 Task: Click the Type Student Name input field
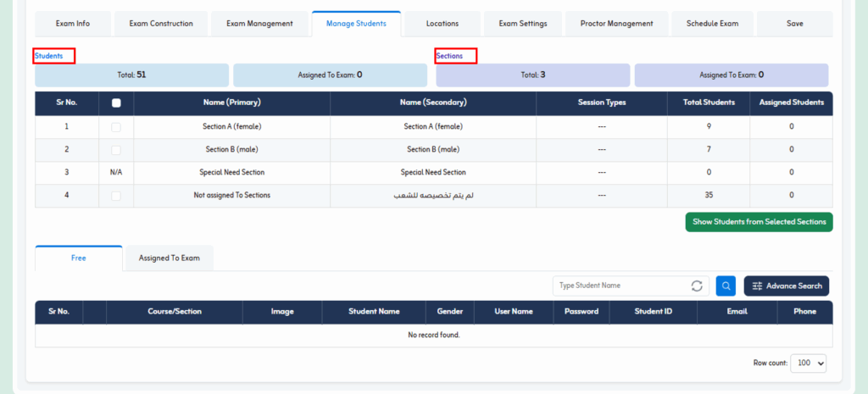pyautogui.click(x=619, y=286)
